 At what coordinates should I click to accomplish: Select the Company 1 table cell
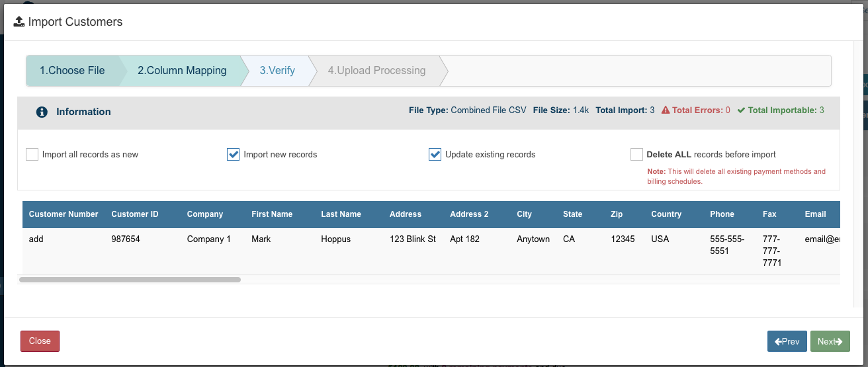tap(209, 239)
